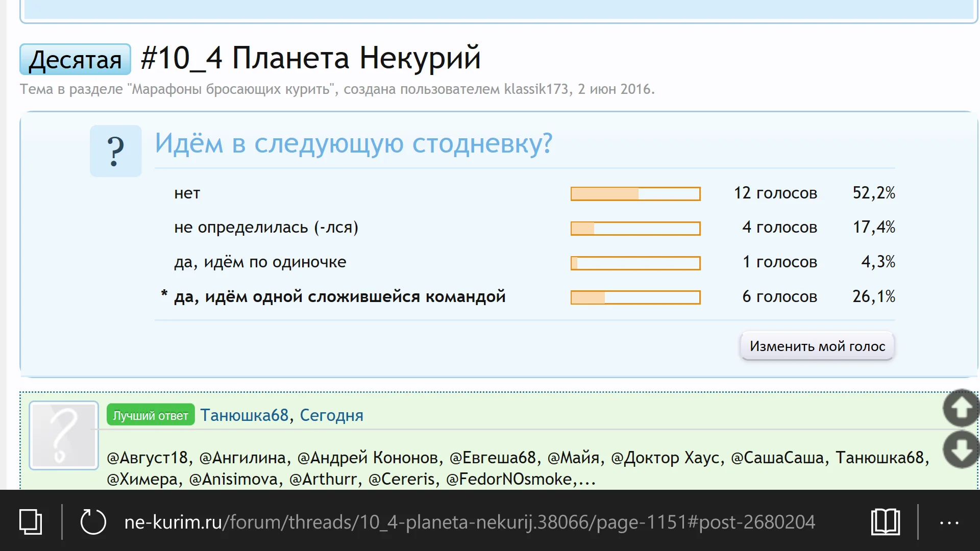The image size is (980, 551).
Task: Click the poll question mark icon
Action: 116,151
